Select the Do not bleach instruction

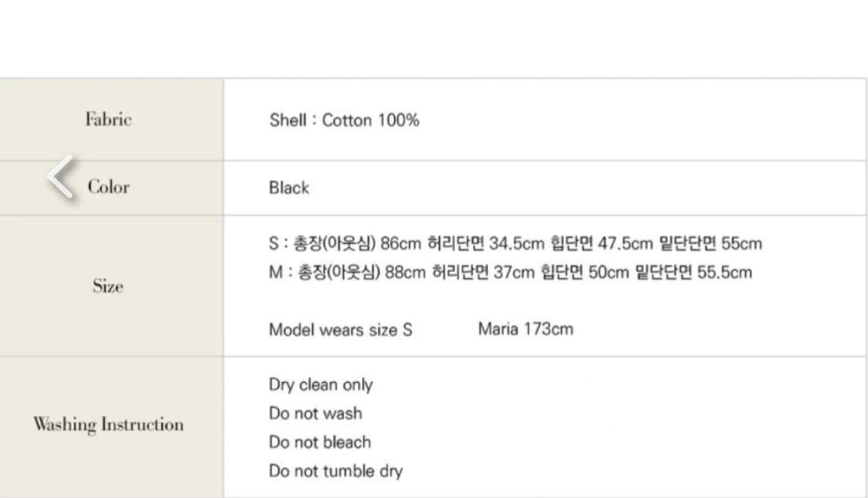pos(320,442)
